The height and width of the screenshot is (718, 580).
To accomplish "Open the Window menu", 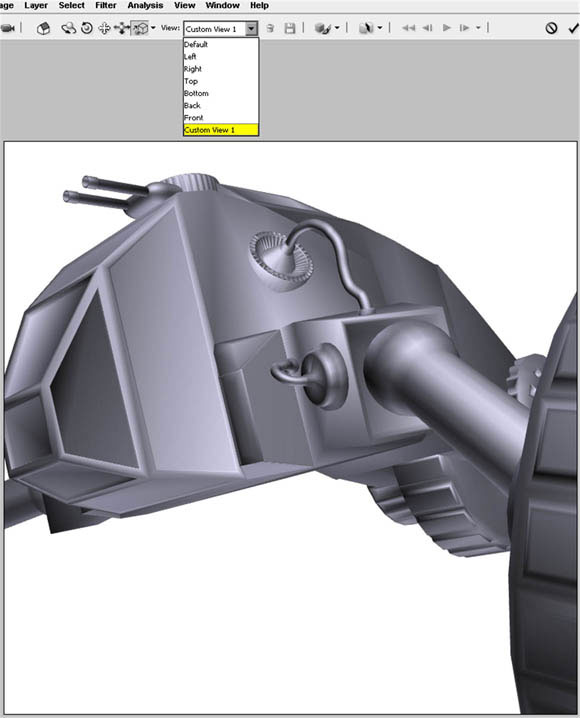I will point(222,5).
